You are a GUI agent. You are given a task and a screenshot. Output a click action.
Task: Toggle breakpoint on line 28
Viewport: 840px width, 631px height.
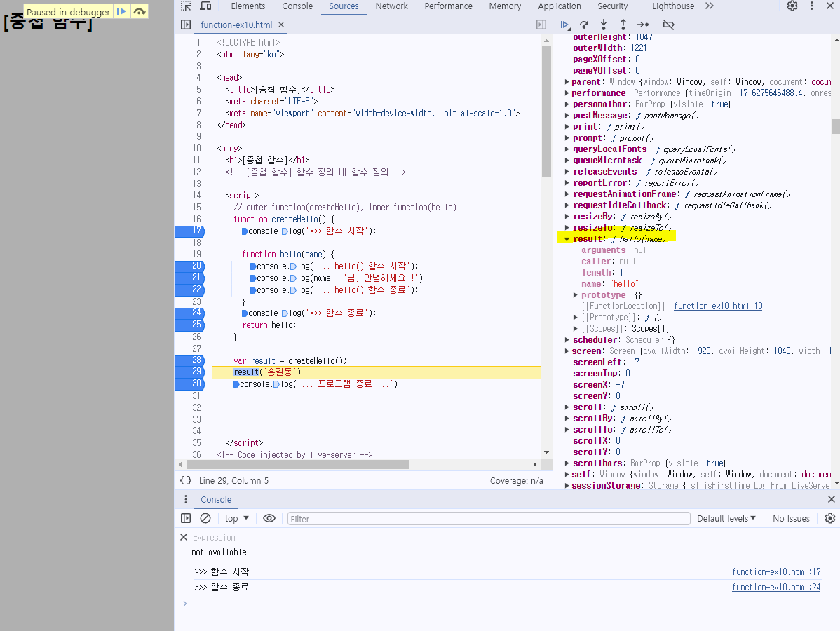point(189,360)
